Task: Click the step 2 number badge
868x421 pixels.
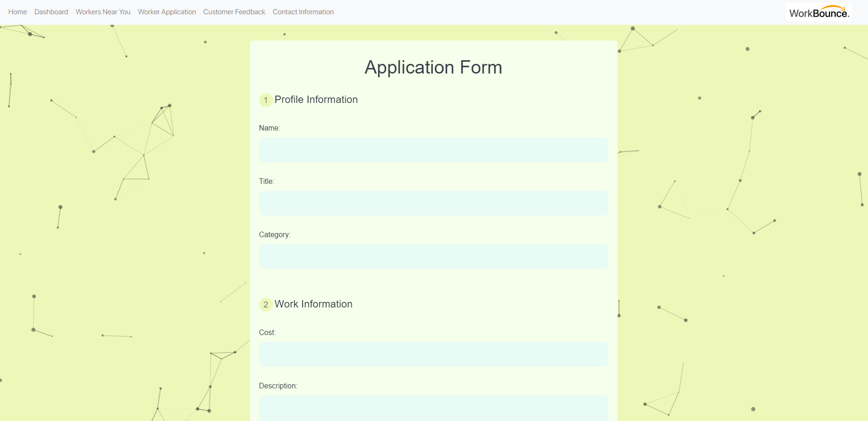Action: coord(266,305)
